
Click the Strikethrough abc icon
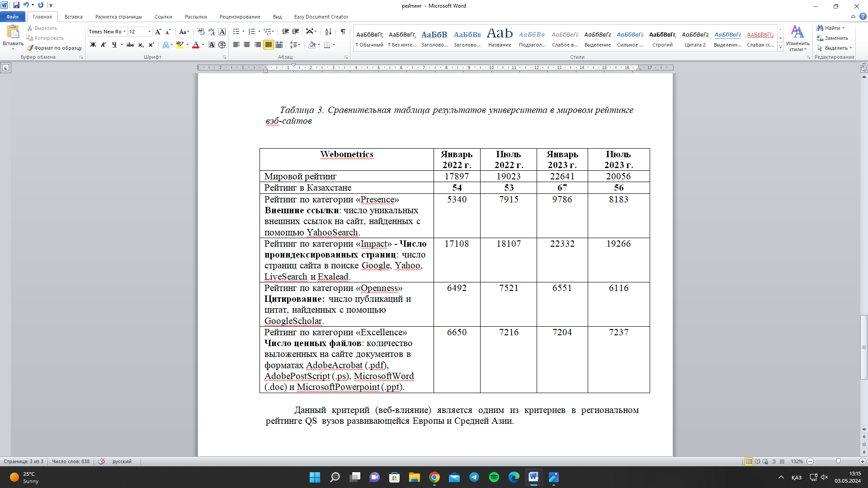(x=130, y=45)
